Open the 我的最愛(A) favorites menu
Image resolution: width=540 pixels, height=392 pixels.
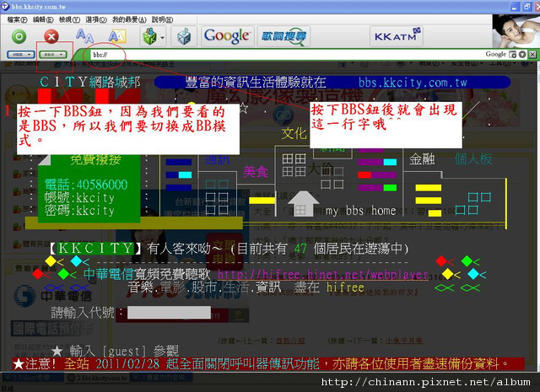pos(129,19)
